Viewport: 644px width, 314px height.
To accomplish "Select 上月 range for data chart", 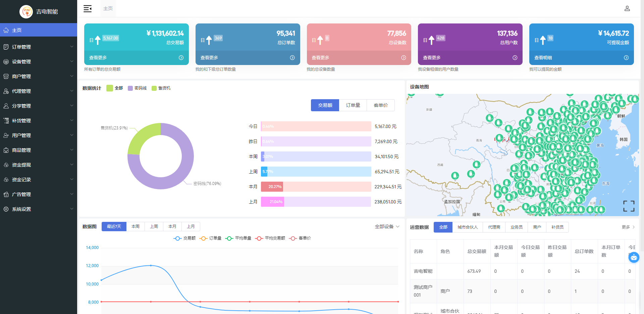I will point(191,227).
